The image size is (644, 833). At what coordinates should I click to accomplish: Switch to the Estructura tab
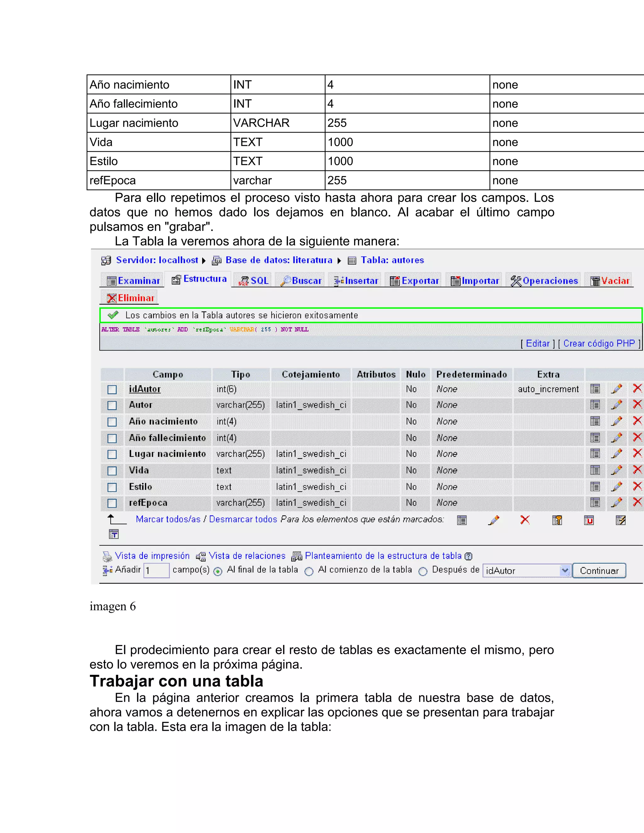tap(199, 279)
